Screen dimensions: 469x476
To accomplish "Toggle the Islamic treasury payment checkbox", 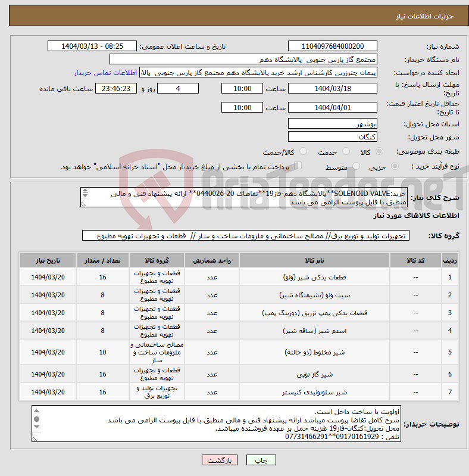I will click(x=298, y=166).
